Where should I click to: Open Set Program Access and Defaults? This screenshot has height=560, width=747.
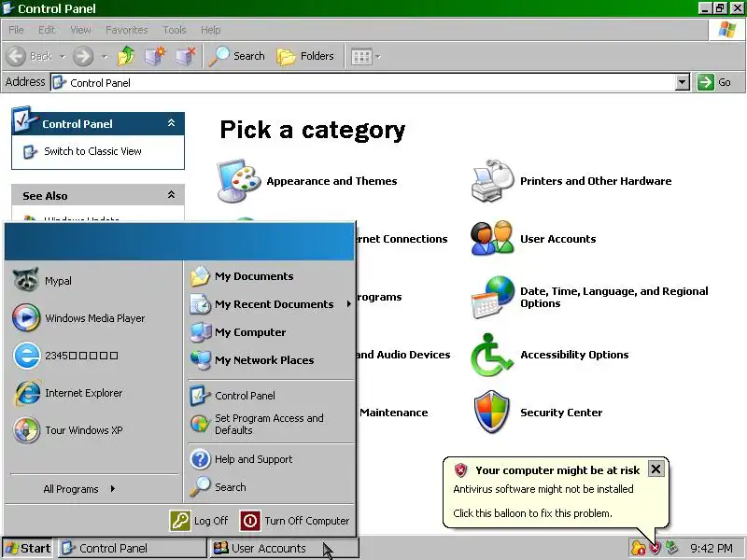click(x=271, y=424)
